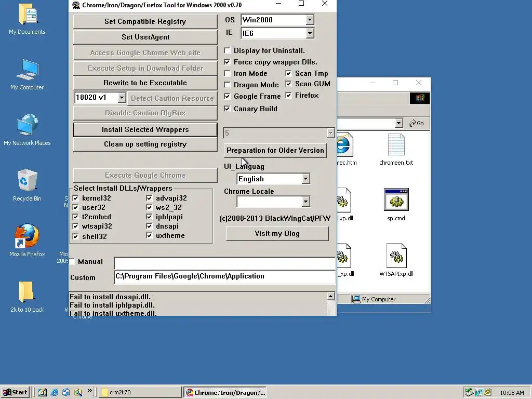Uncheck Scan Tmp option
The width and height of the screenshot is (532, 399).
288,73
